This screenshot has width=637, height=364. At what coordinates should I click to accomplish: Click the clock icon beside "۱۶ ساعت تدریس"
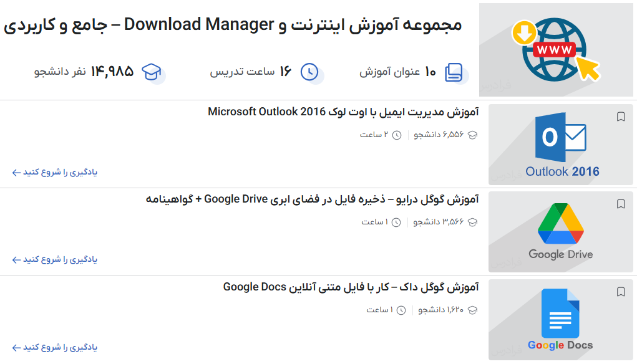(310, 74)
